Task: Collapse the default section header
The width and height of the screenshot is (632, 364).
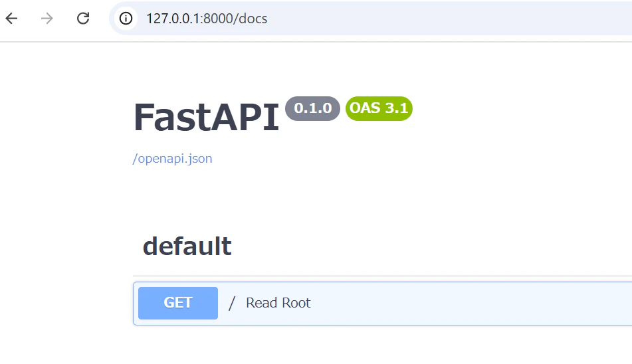Action: [187, 246]
